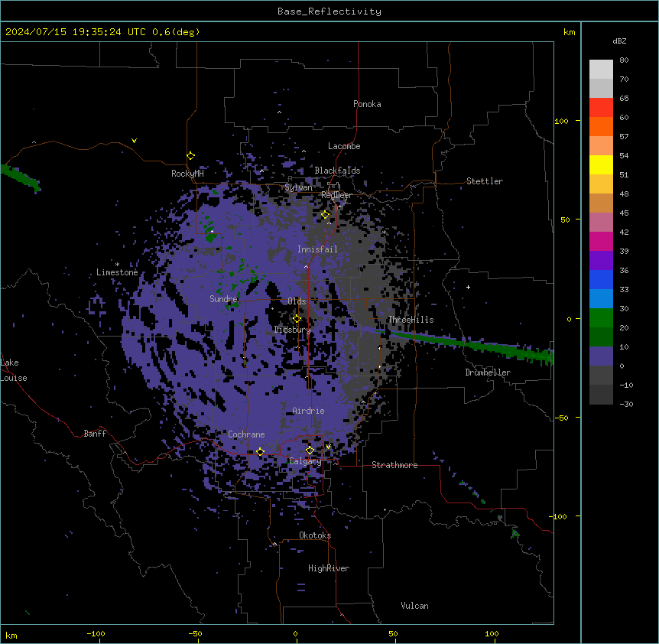Click the RedDeer city label

click(336, 195)
